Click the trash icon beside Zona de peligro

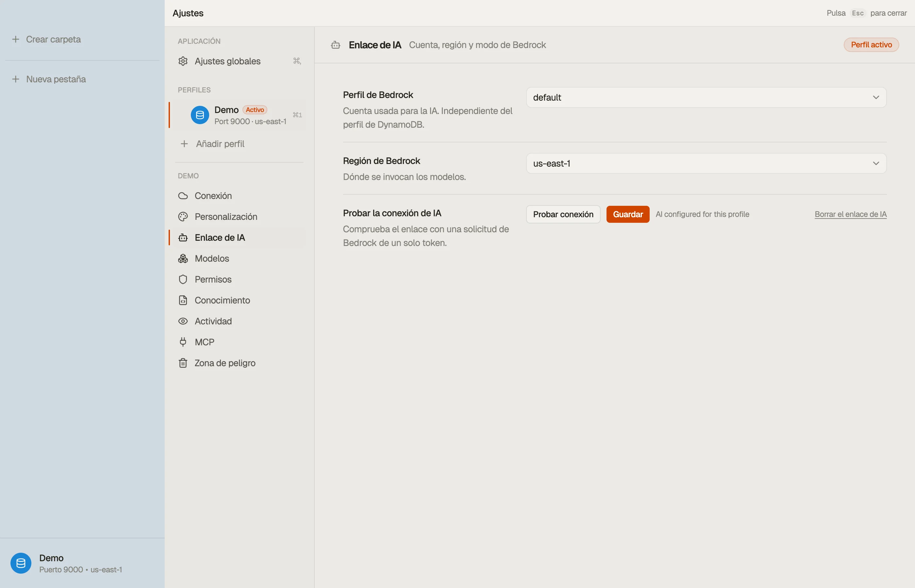(183, 363)
